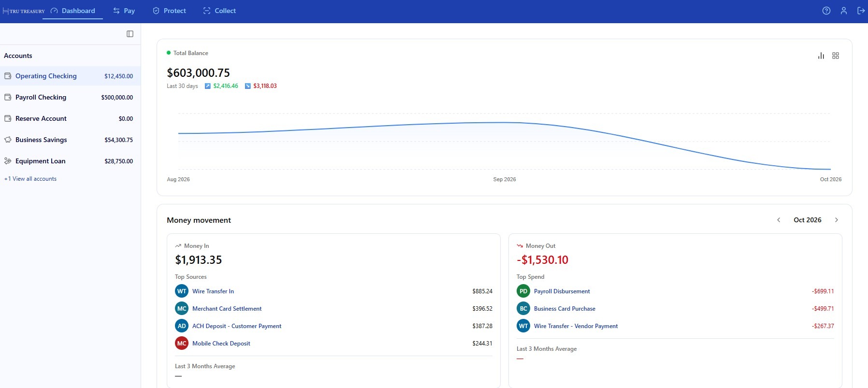
Task: Click the WT avatar for Vendor Payment
Action: coord(523,326)
